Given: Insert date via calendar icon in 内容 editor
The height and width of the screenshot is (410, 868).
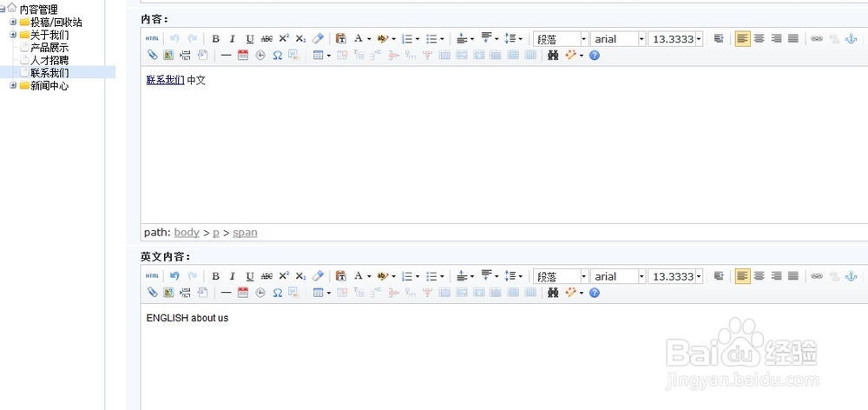Looking at the screenshot, I should pyautogui.click(x=242, y=56).
